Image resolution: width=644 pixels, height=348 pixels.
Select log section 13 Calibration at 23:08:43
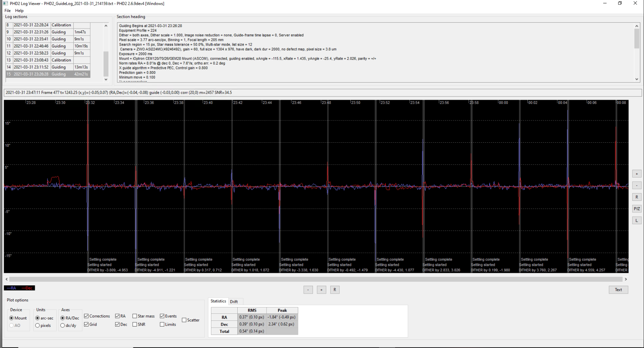tap(47, 60)
